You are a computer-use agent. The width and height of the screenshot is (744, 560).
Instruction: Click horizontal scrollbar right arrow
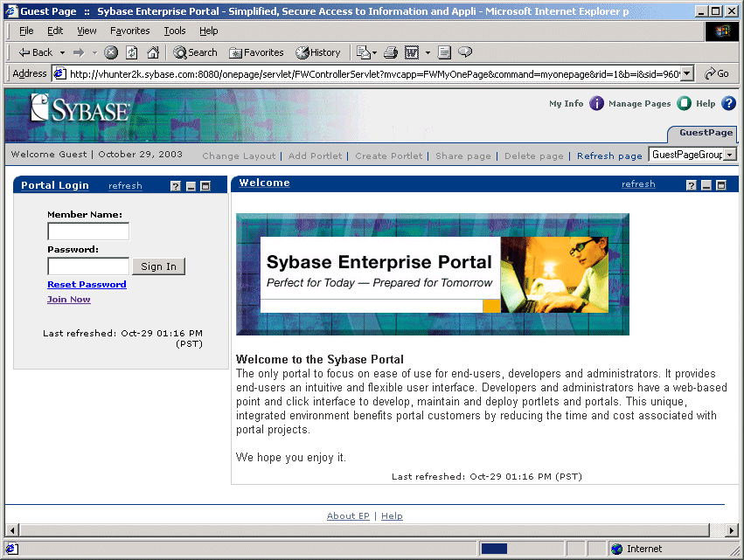coord(732,530)
